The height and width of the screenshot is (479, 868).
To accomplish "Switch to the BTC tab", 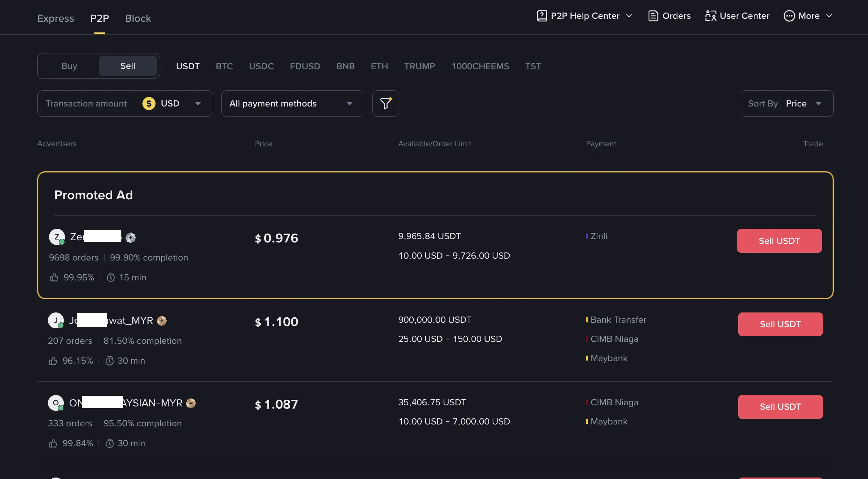I will coord(224,66).
